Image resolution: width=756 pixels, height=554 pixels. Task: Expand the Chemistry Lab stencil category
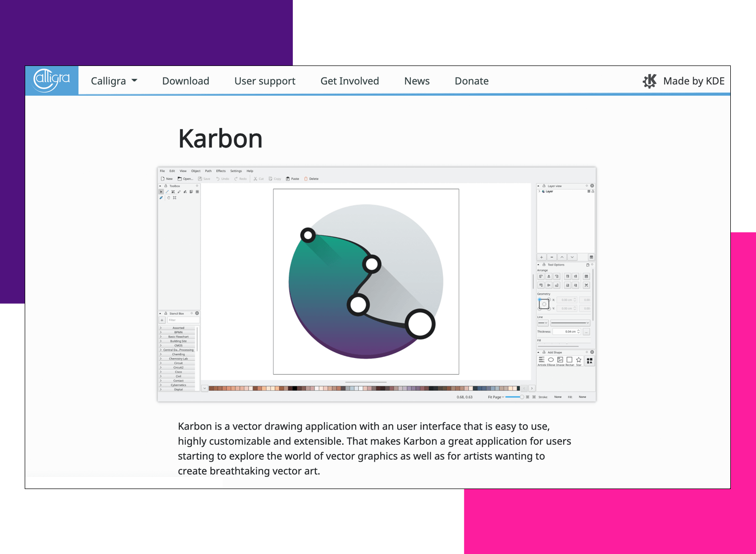(x=178, y=359)
